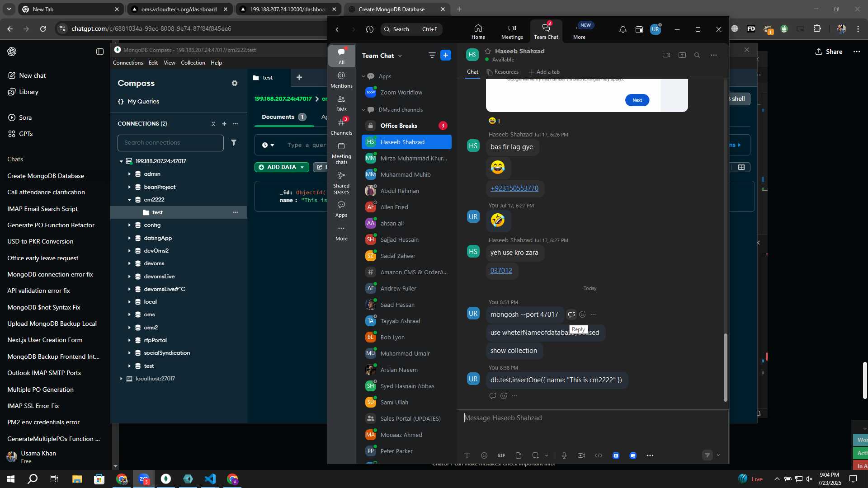Image resolution: width=868 pixels, height=488 pixels.
Task: Open the GIF picker in message composer
Action: [501, 455]
